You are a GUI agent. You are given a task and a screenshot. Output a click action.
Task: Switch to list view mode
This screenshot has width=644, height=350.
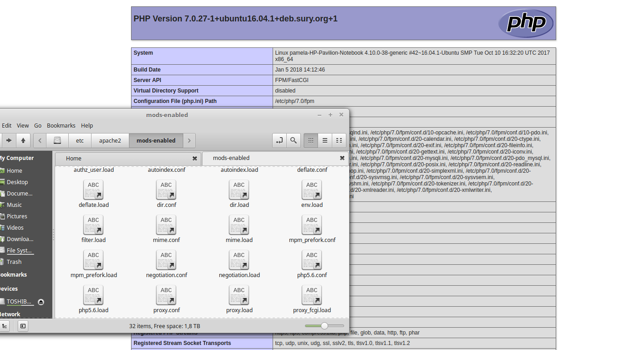325,140
